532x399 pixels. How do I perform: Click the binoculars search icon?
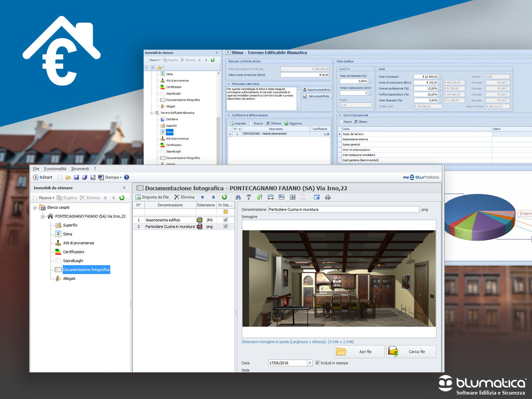(238, 197)
